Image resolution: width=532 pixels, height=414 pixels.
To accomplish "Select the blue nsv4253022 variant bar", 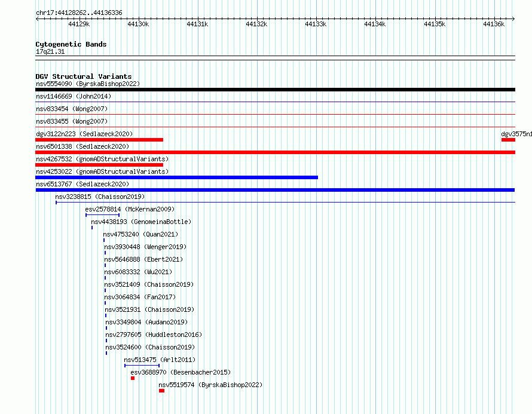I will click(x=176, y=177).
